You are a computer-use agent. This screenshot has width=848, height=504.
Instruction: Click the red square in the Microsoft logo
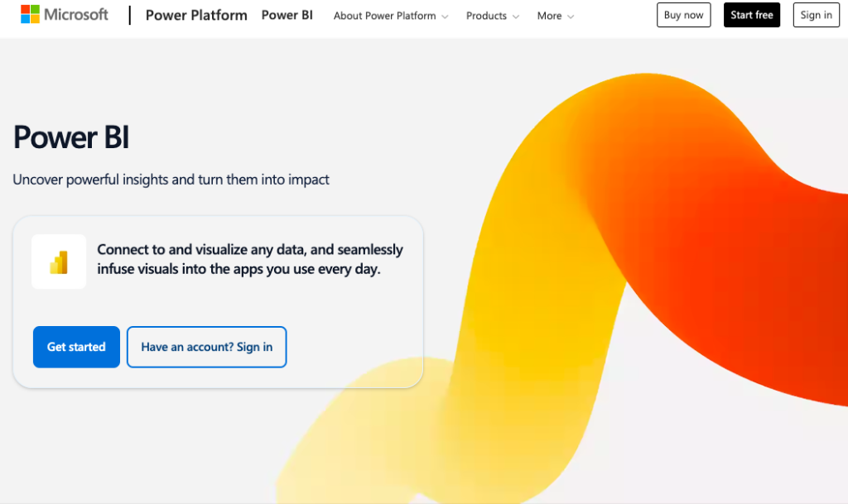click(27, 10)
